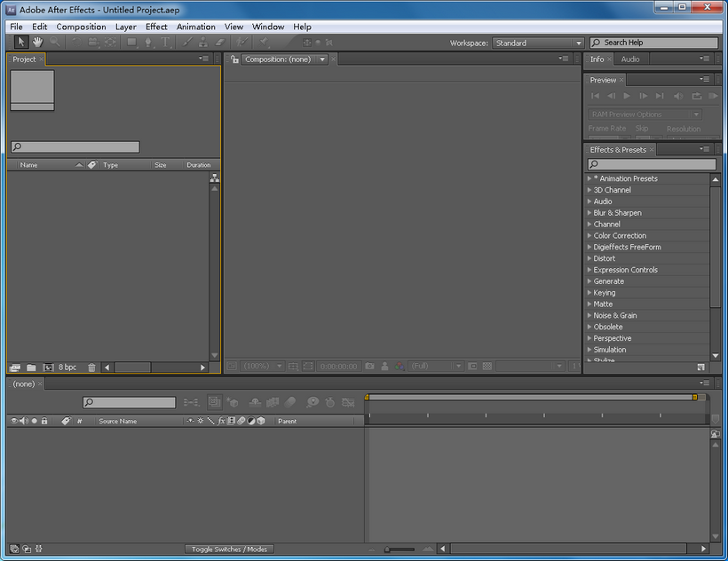728x561 pixels.
Task: Switch to the Audio tab
Action: point(631,59)
